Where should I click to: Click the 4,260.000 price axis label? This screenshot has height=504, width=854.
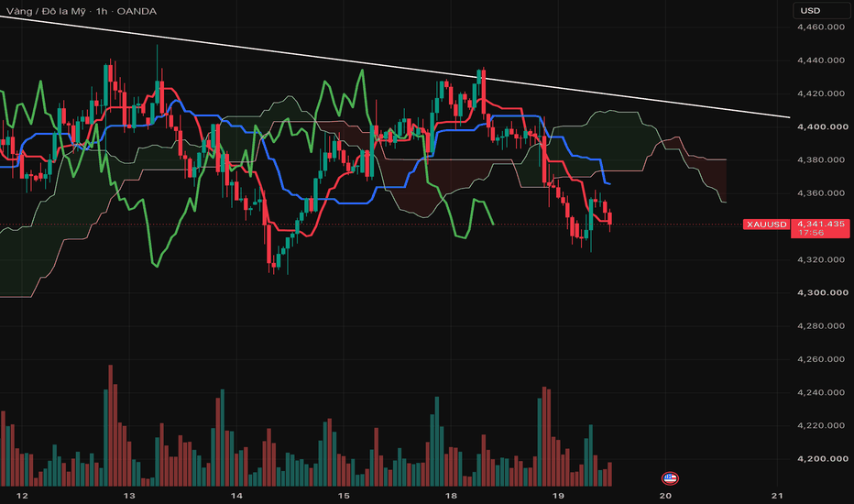(x=820, y=359)
